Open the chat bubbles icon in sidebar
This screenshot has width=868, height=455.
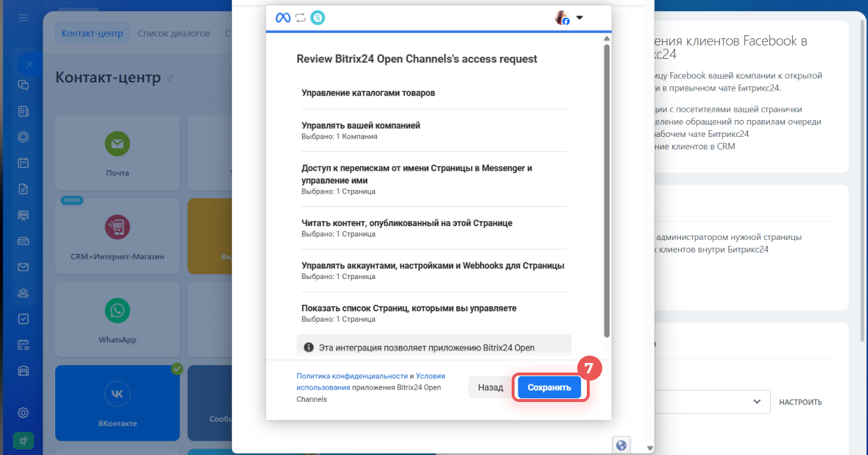[24, 85]
